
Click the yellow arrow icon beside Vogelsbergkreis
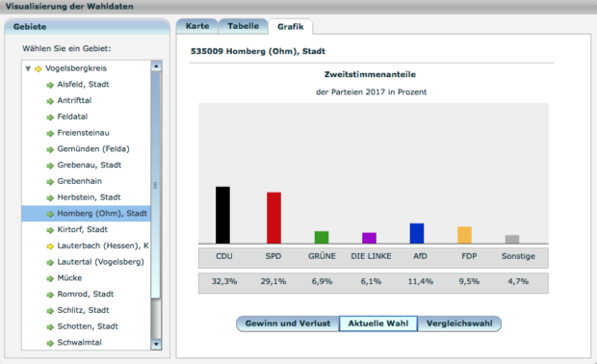point(39,69)
